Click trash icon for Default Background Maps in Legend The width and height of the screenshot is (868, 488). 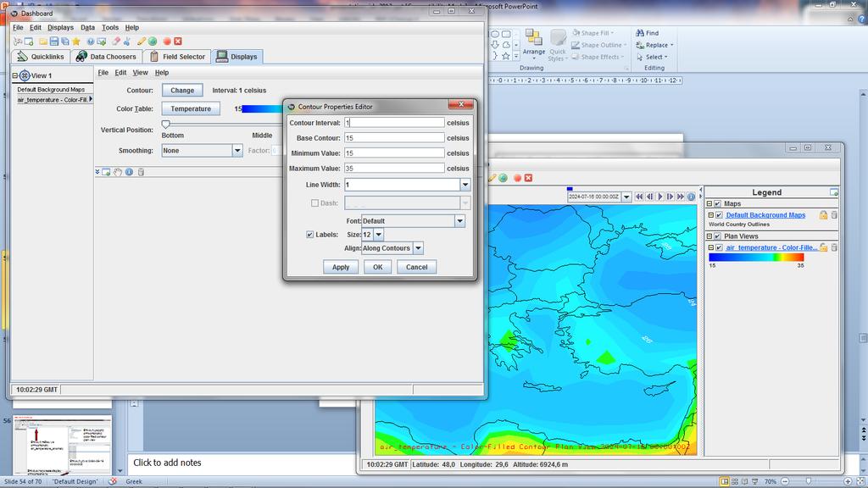click(834, 215)
